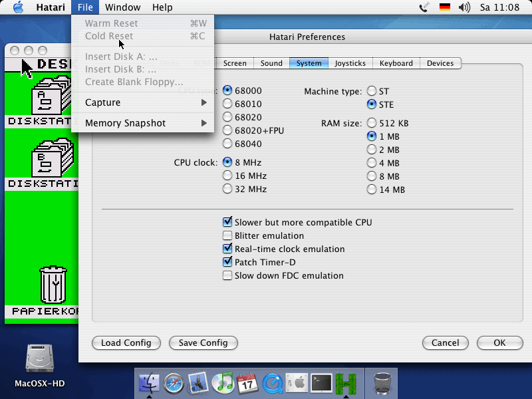Set CPU clock to 32 MHz
Image resolution: width=532 pixels, height=399 pixels.
(245, 189)
